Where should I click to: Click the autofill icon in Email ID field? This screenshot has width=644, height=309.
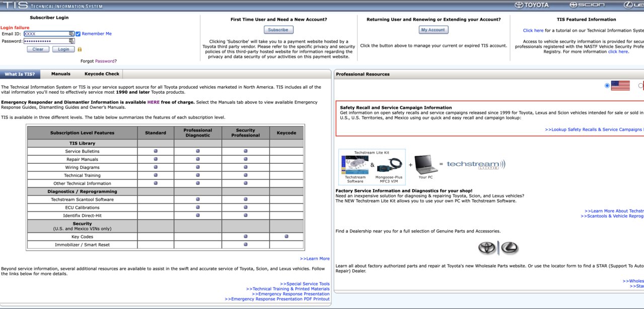point(71,34)
